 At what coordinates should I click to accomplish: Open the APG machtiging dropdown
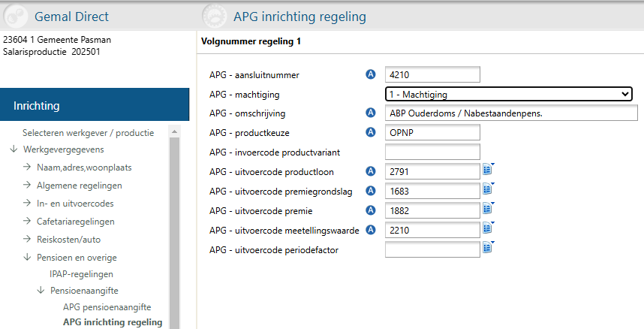coord(508,94)
